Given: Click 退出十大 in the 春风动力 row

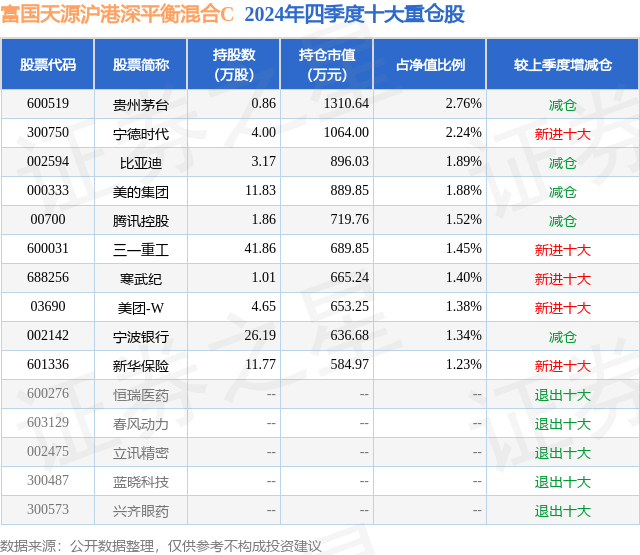Looking at the screenshot, I should coord(563,424).
